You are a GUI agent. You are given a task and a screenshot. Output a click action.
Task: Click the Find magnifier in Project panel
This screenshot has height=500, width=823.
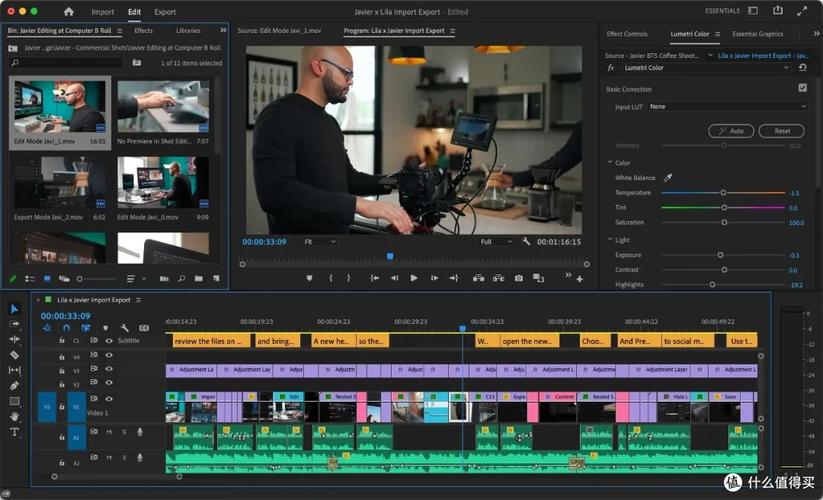(x=182, y=279)
